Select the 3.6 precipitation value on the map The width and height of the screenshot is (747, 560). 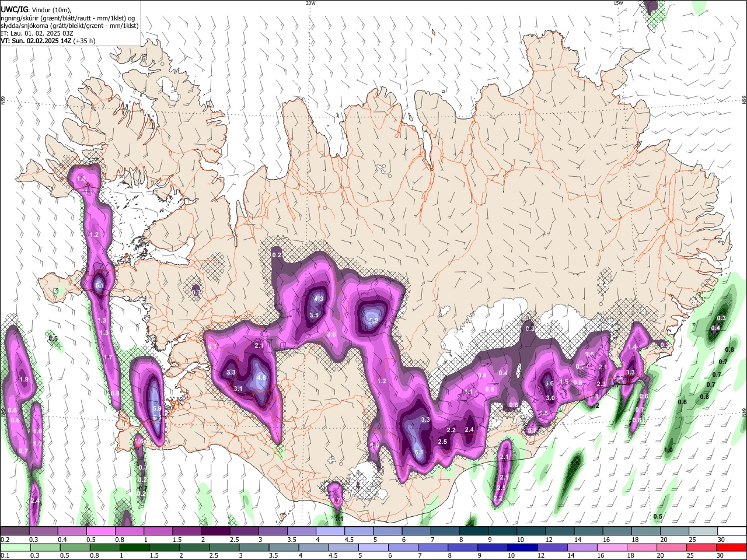pos(549,384)
